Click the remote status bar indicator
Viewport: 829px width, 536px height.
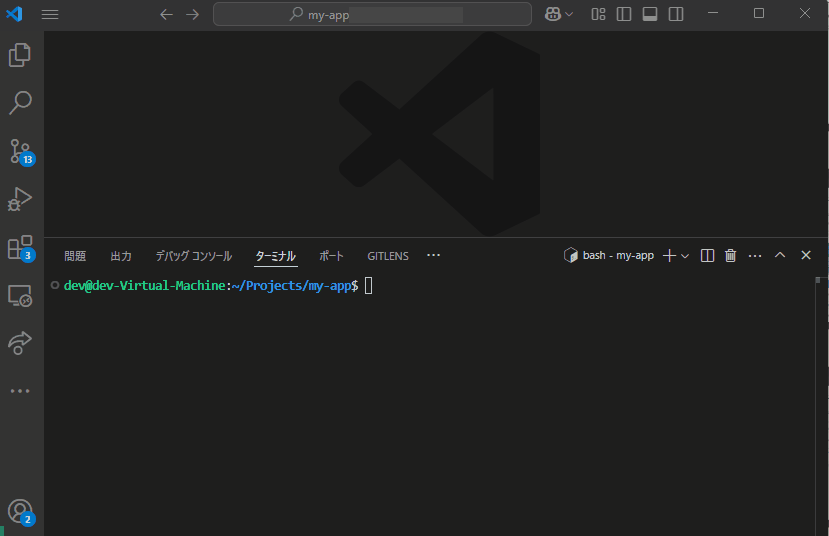click(2, 531)
